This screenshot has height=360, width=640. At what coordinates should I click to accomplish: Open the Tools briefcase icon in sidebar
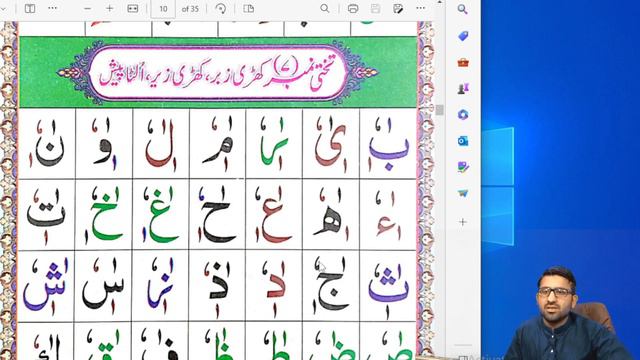(463, 62)
